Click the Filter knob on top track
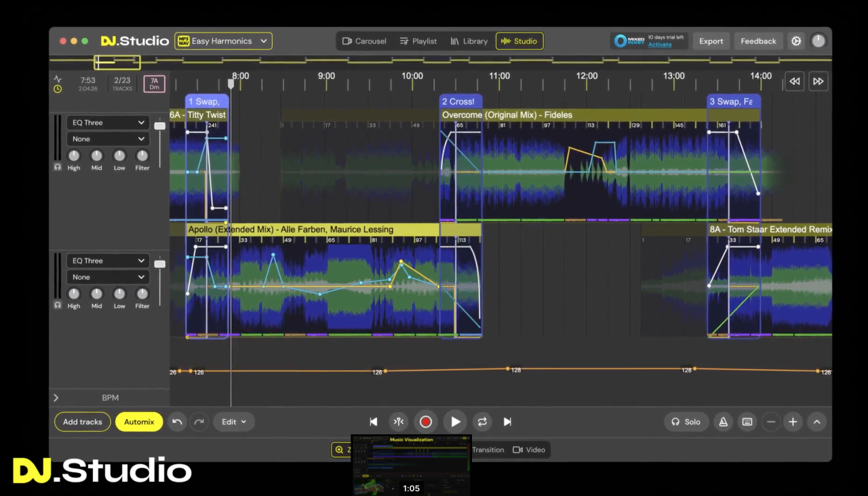Screen dimensions: 868x496 [x=142, y=155]
